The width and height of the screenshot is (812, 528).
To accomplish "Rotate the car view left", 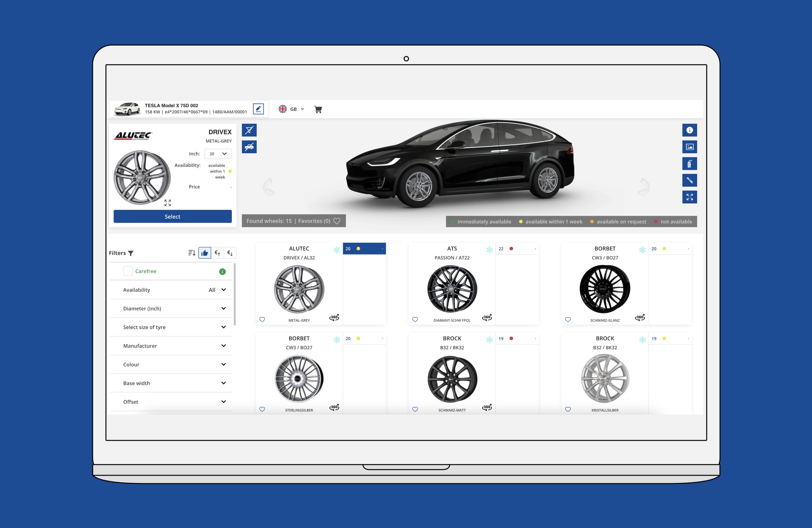I will coord(269,187).
